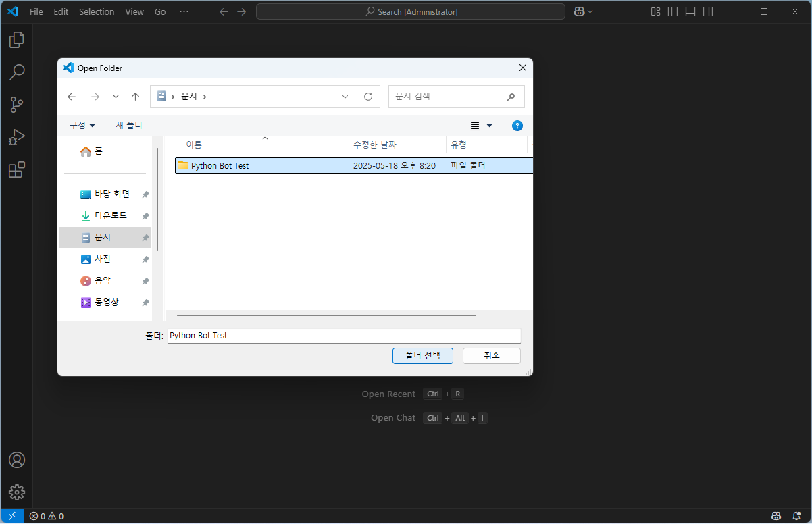
Task: Open the overflow ellipsis menu
Action: click(184, 11)
